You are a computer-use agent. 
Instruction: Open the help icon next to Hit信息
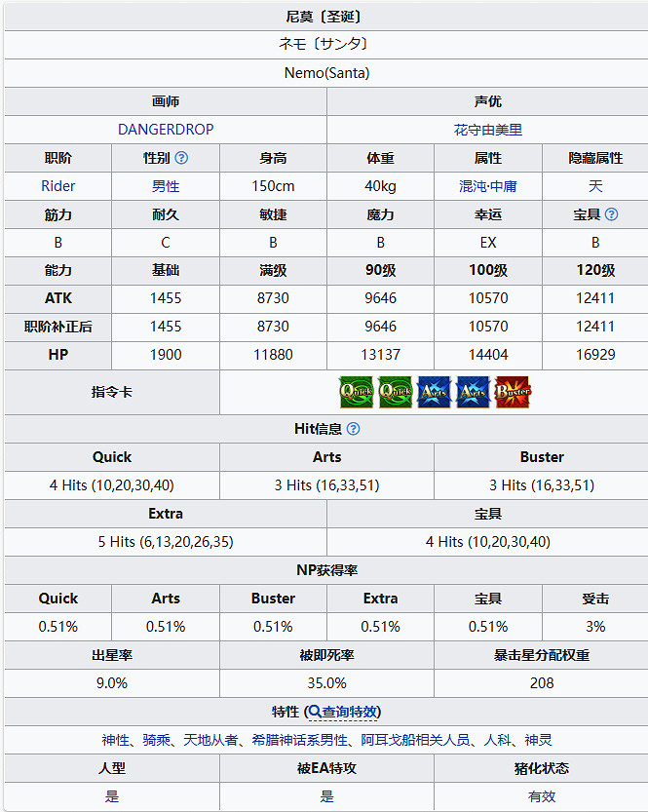353,429
